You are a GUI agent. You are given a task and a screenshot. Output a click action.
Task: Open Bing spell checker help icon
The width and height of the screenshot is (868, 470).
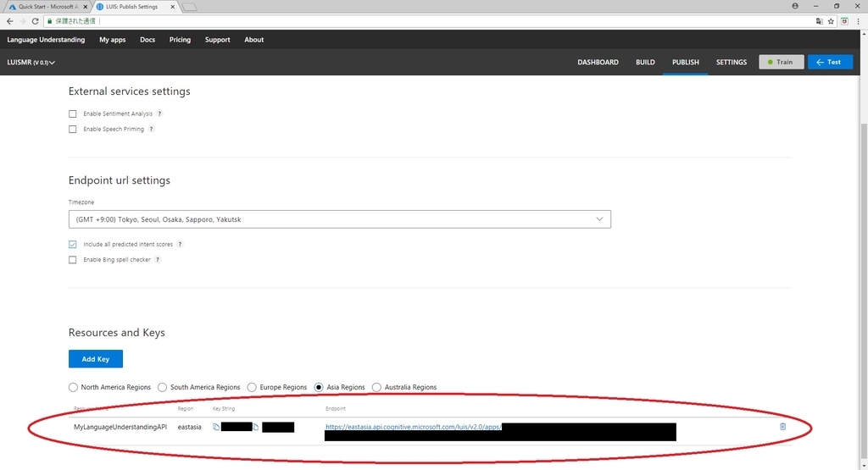(x=158, y=260)
